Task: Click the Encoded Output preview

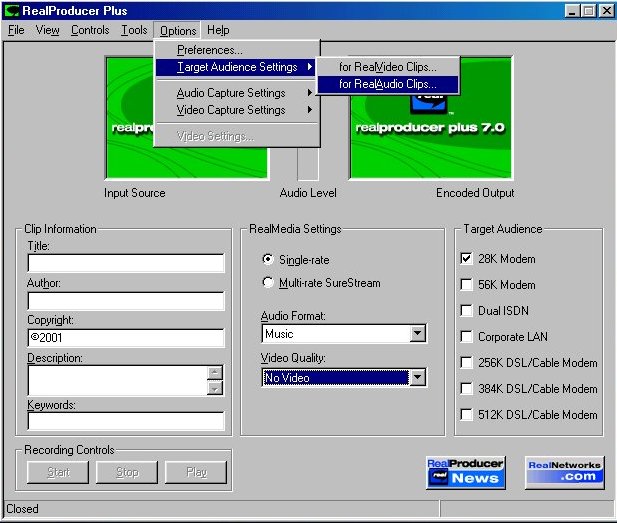Action: (430, 118)
